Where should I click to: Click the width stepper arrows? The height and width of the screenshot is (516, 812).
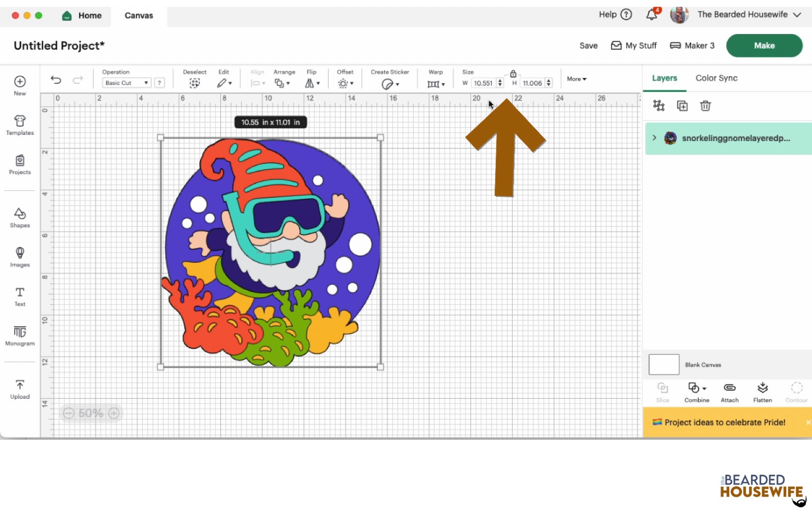click(x=500, y=83)
